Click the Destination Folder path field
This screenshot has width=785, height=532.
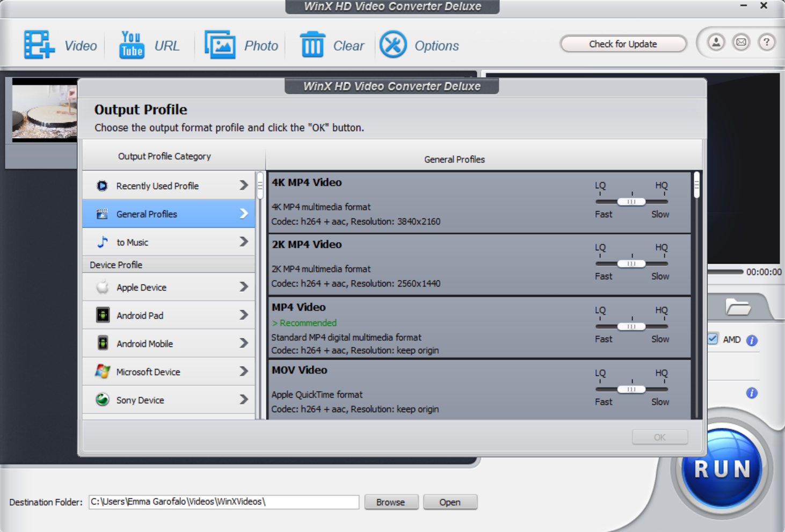[223, 502]
